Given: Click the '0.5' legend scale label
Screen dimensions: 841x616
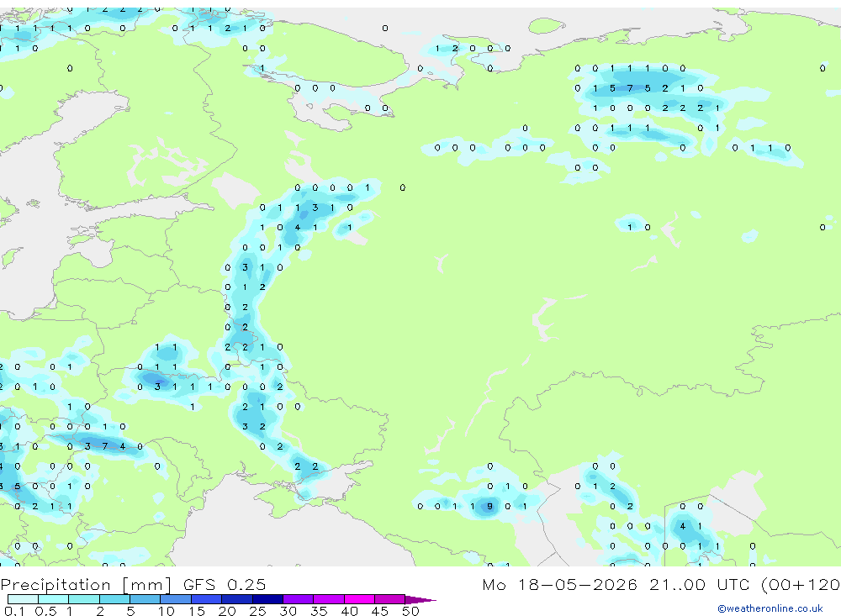Looking at the screenshot, I should [x=45, y=611].
